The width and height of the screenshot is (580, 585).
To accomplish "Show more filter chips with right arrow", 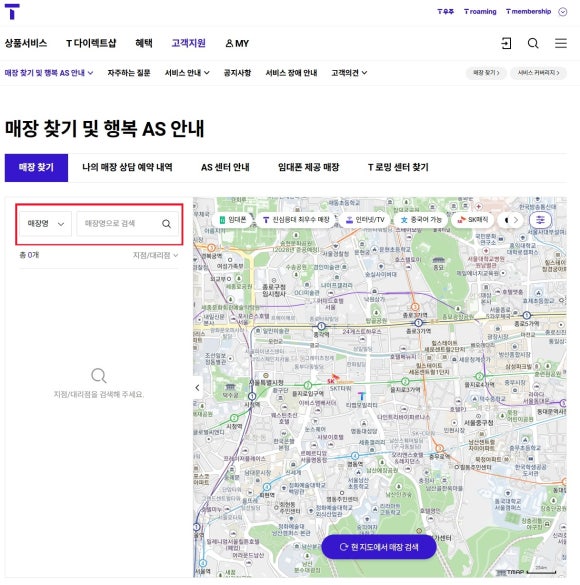I will click(x=516, y=220).
